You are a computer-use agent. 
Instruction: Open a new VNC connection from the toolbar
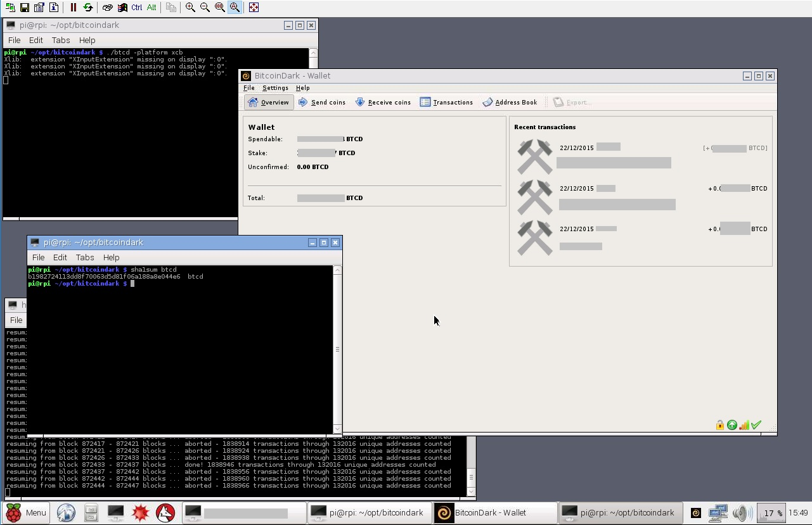click(10, 8)
